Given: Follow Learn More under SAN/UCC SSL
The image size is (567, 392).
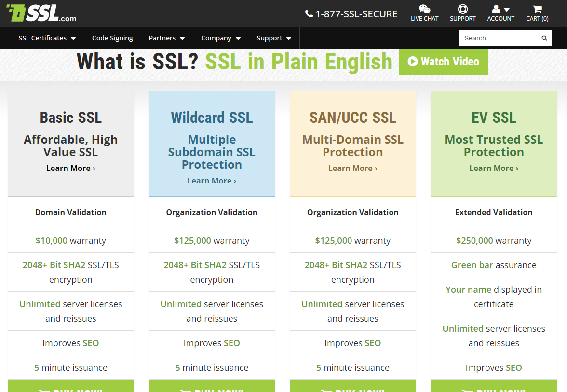Looking at the screenshot, I should [x=353, y=169].
